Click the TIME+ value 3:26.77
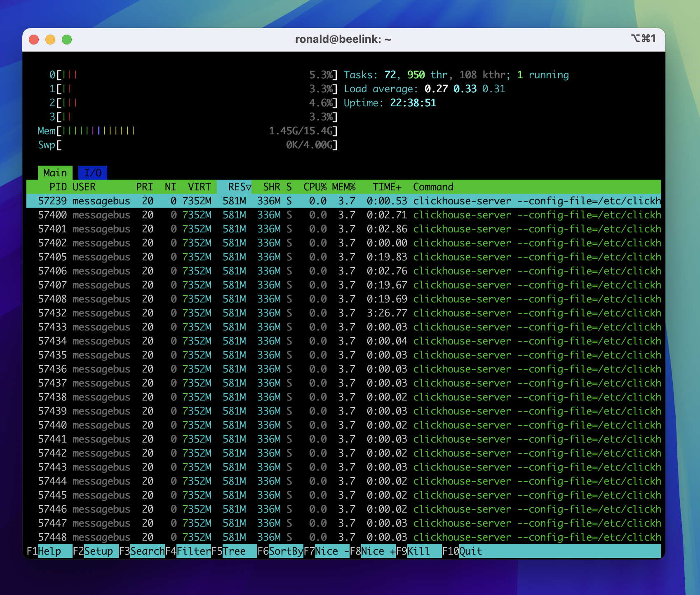700x595 pixels. [387, 313]
